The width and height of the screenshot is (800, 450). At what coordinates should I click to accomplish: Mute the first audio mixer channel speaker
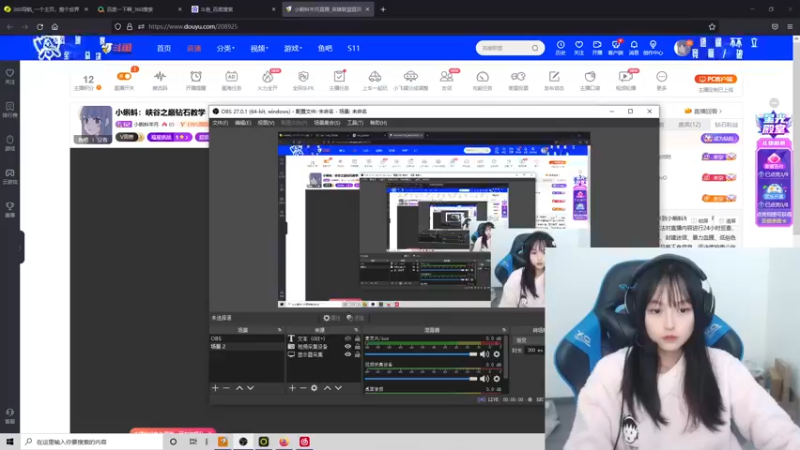484,354
